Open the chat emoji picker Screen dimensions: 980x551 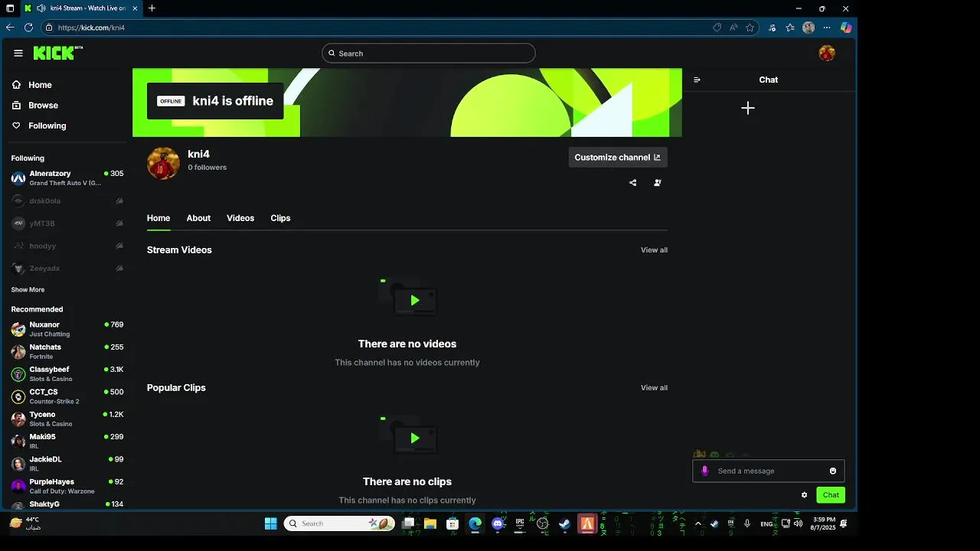pyautogui.click(x=833, y=471)
